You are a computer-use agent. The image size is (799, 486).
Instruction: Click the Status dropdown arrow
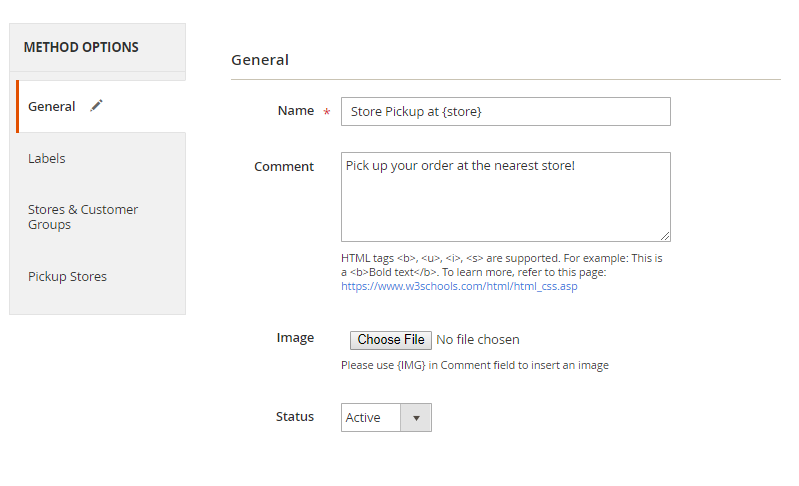416,417
